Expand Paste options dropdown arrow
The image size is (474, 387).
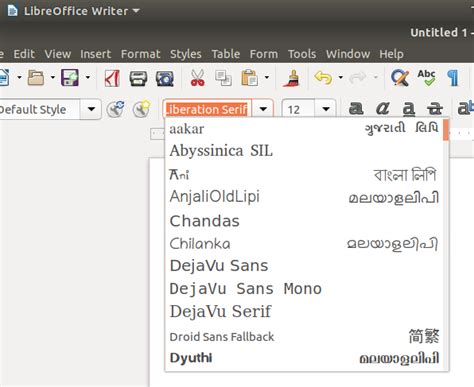coord(267,78)
